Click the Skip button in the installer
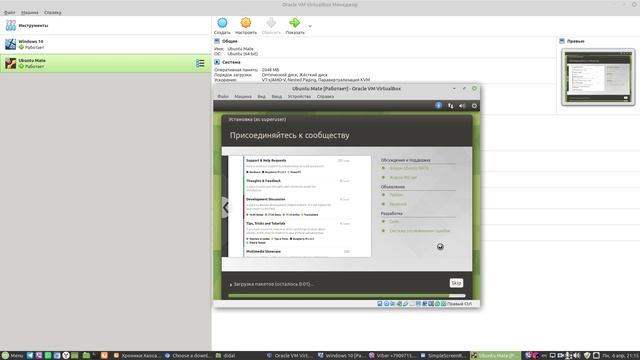Image resolution: width=640 pixels, height=360 pixels. (456, 283)
